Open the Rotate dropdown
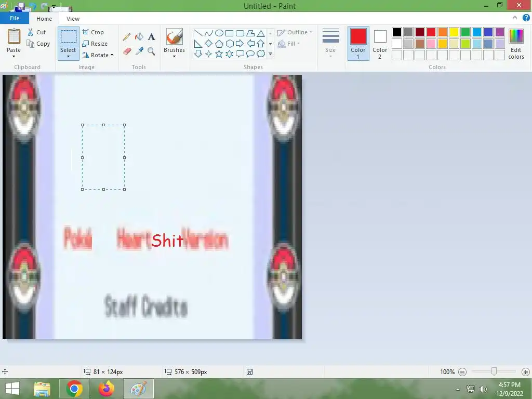532x399 pixels. click(98, 55)
